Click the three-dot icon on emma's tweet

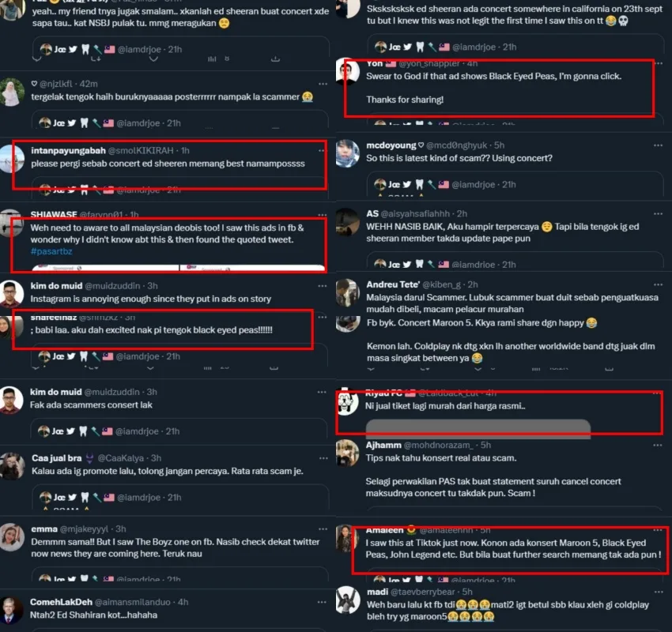[323, 529]
